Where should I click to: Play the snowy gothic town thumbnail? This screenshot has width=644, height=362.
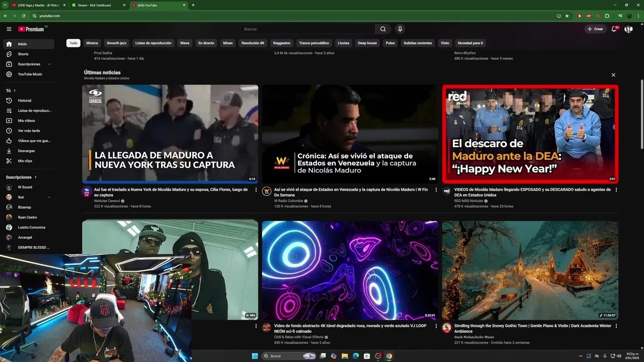point(530,270)
